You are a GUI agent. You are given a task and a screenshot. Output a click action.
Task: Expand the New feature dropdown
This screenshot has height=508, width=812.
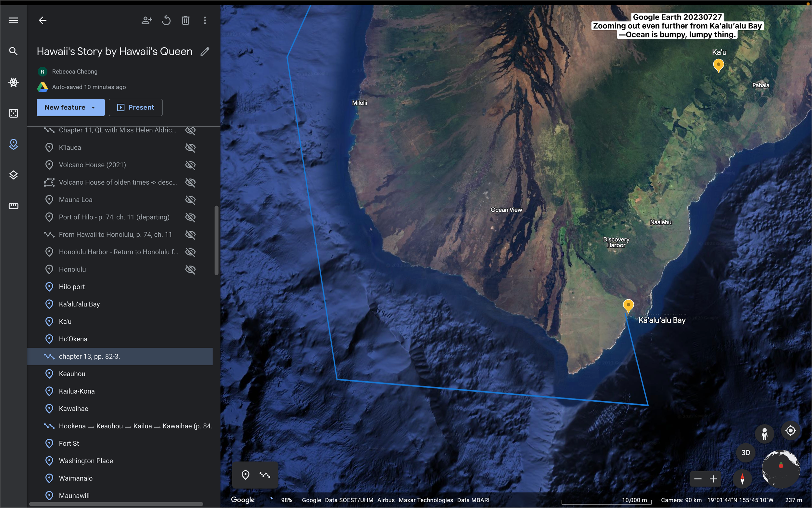pyautogui.click(x=93, y=108)
